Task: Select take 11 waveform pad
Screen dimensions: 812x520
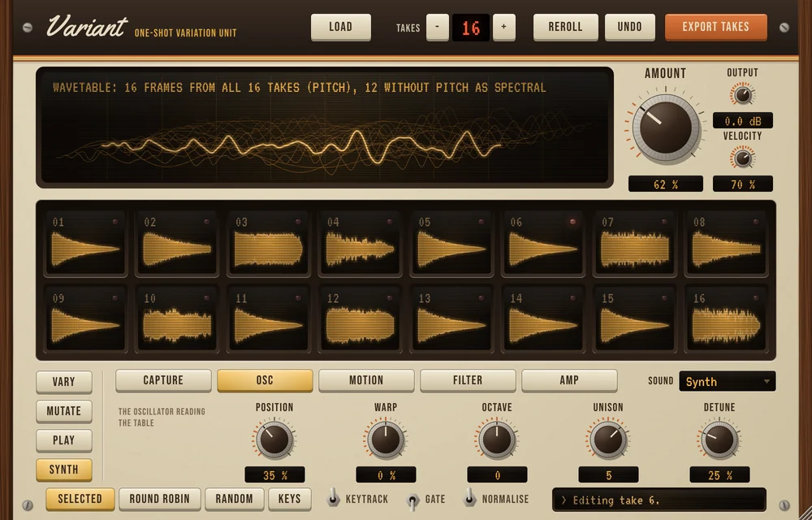Action: pyautogui.click(x=269, y=318)
